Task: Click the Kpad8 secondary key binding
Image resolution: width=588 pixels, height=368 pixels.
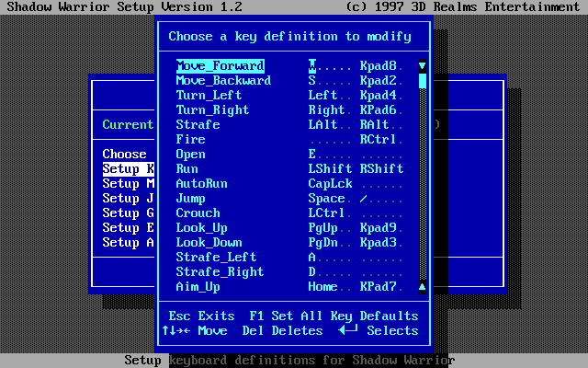Action: 378,66
